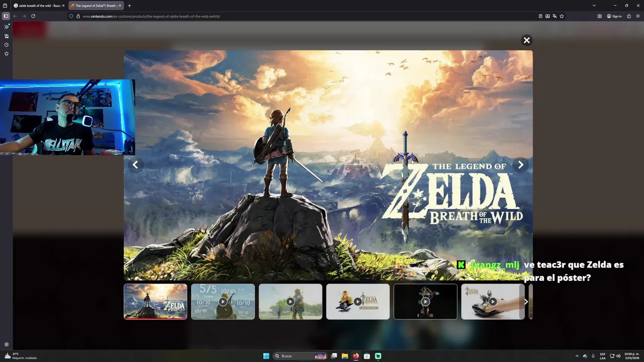Close the Legend of Zelda store tab
Viewport: 644px width, 362px height.
(x=120, y=6)
